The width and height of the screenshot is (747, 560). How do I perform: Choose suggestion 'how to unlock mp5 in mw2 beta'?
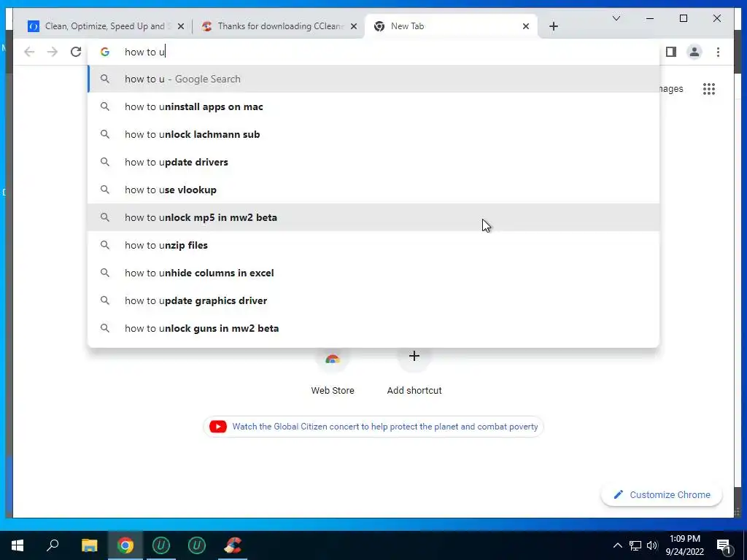click(x=374, y=217)
